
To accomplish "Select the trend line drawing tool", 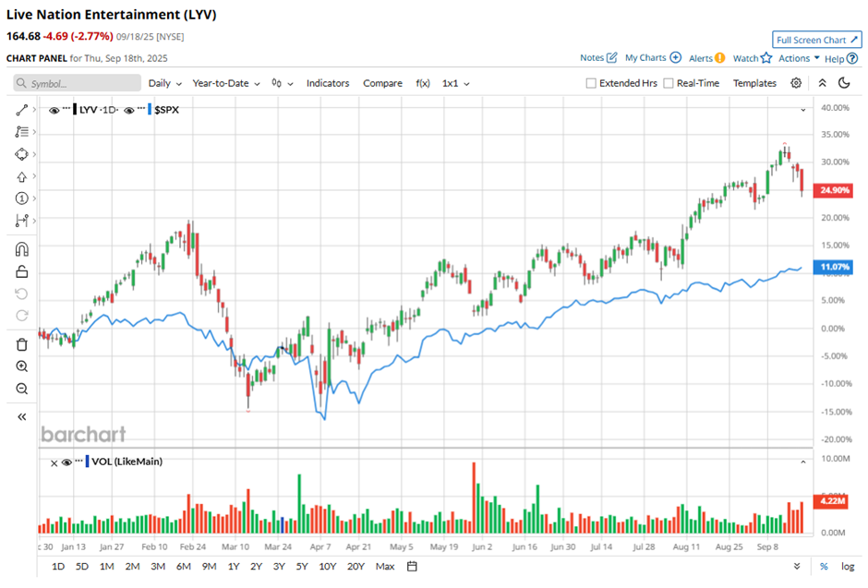I will 22,110.
